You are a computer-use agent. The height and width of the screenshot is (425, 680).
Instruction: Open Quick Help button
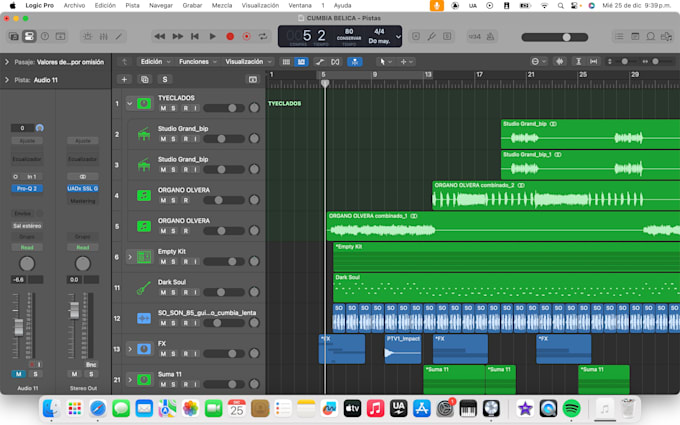click(x=45, y=36)
